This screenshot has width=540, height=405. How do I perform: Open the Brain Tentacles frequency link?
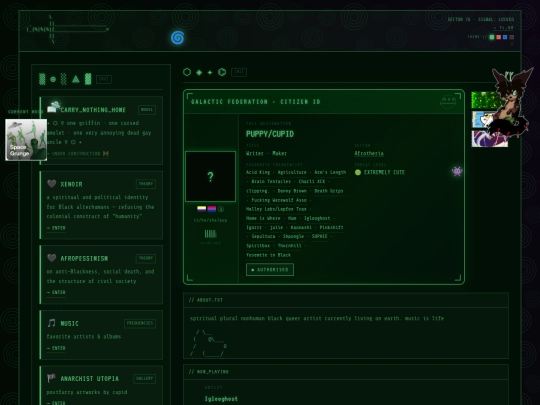pos(271,181)
